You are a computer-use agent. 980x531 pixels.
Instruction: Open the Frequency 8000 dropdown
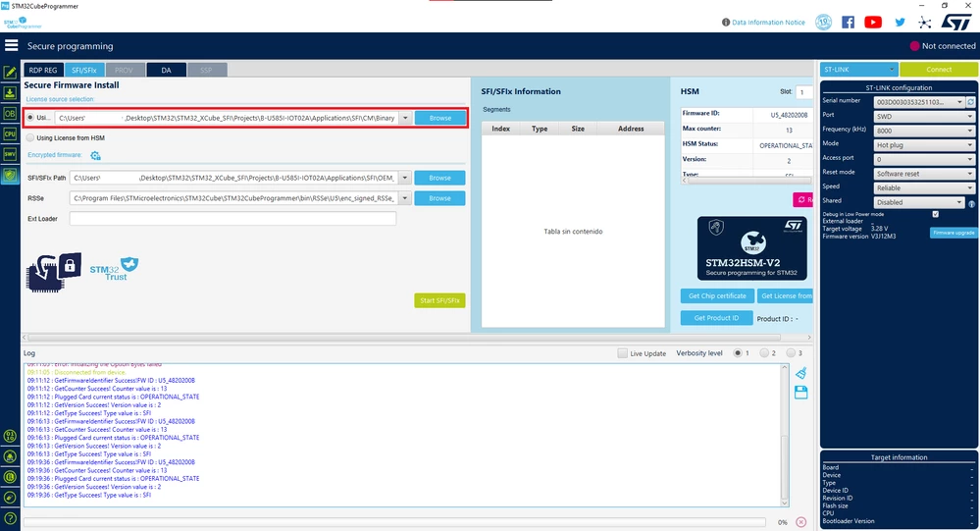(x=924, y=131)
